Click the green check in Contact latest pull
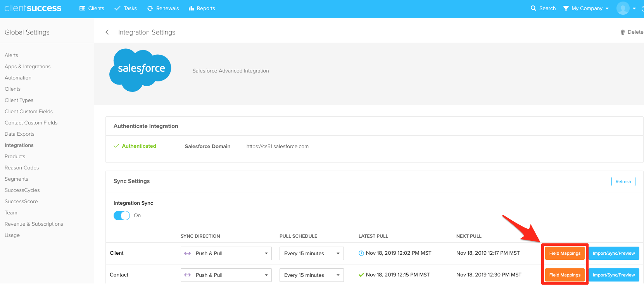Image resolution: width=644 pixels, height=285 pixels. 361,275
